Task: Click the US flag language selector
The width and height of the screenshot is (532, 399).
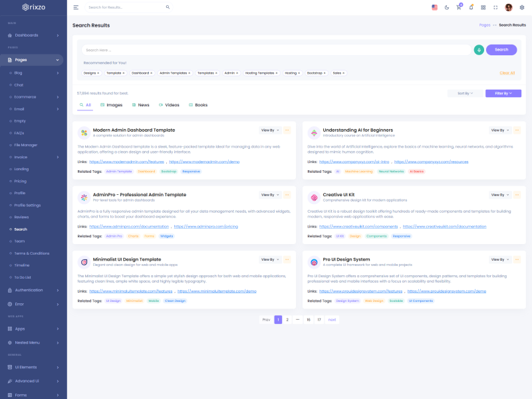Action: 434,7
